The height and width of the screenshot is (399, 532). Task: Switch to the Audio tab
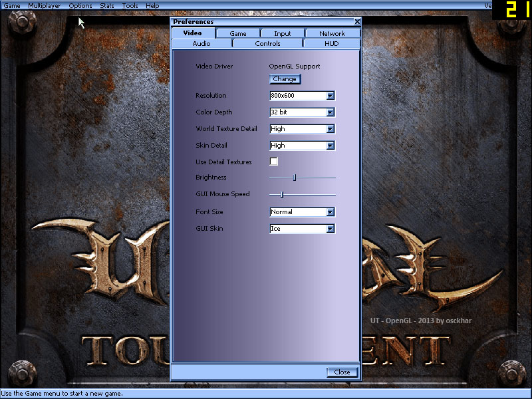[x=201, y=43]
